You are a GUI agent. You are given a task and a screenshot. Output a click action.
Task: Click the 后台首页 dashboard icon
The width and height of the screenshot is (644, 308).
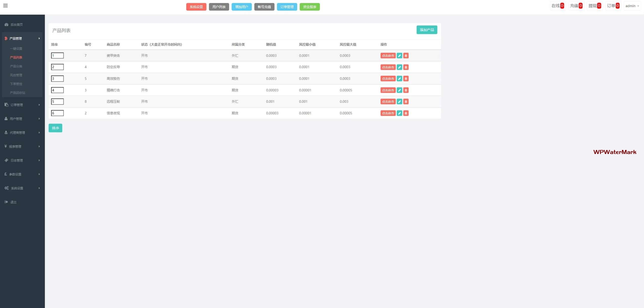click(x=6, y=24)
